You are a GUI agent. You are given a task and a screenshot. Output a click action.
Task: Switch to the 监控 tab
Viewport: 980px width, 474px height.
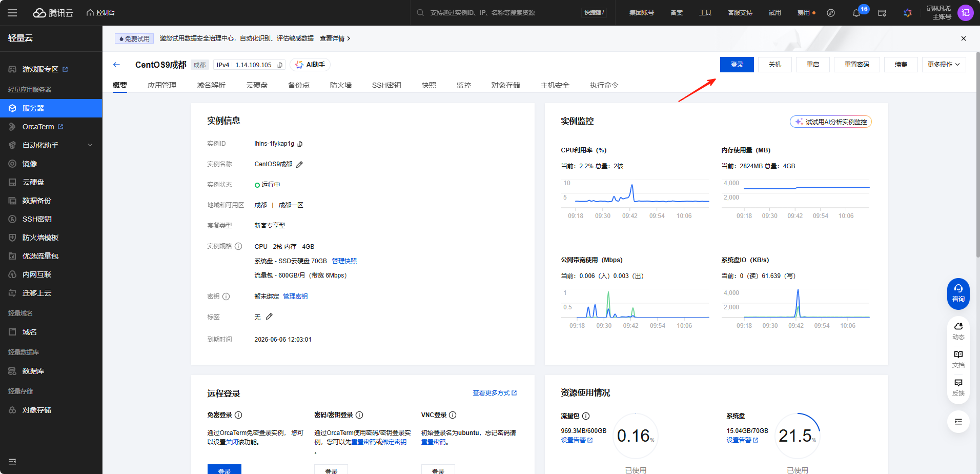(x=464, y=85)
